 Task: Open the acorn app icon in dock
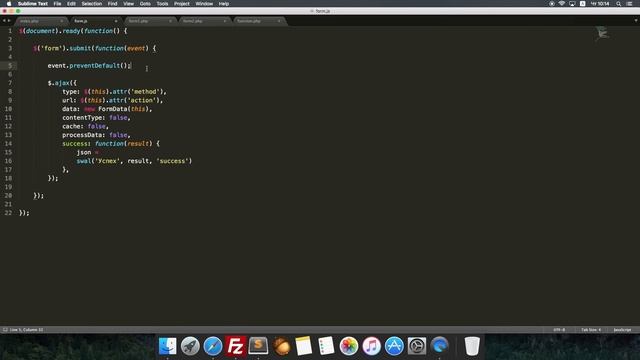point(281,346)
